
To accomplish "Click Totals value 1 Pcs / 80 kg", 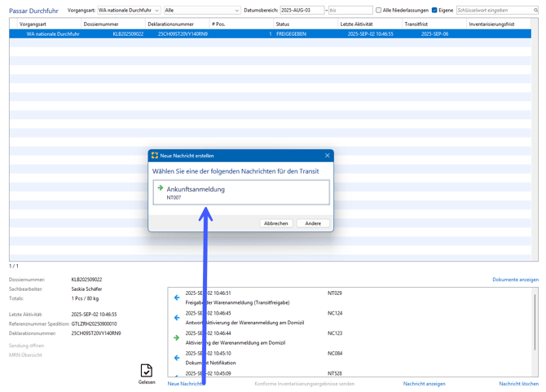I will coord(85,298).
